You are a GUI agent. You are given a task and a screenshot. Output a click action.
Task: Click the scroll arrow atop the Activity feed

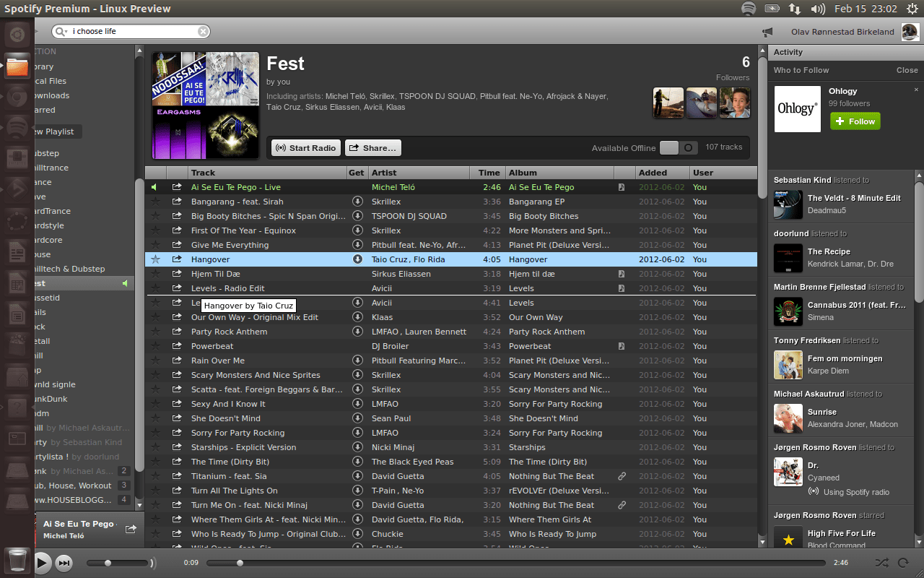pos(918,175)
